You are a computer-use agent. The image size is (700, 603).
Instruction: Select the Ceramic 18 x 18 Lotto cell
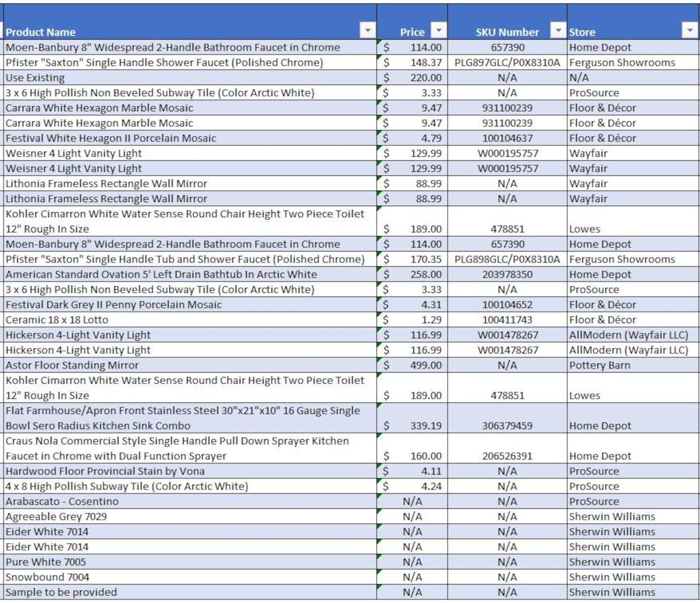tap(190, 320)
